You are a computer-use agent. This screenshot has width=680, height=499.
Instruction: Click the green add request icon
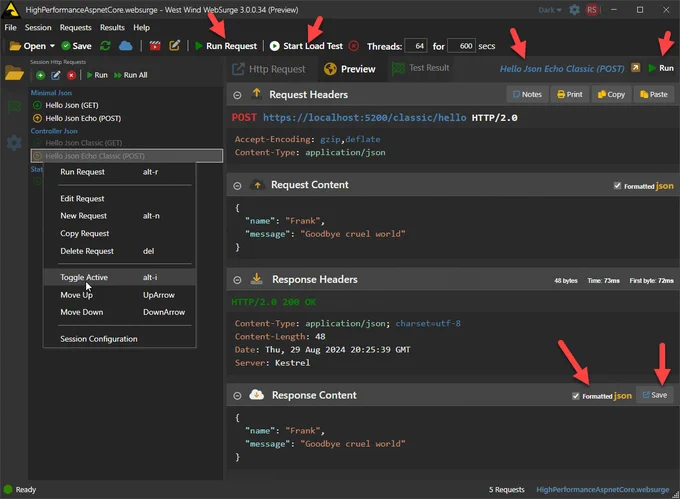[40, 75]
